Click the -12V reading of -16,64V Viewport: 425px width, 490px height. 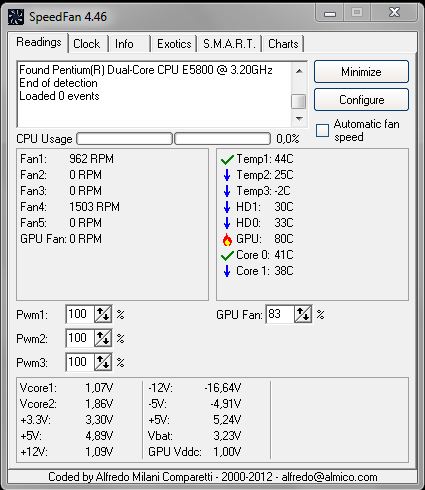tap(195, 388)
